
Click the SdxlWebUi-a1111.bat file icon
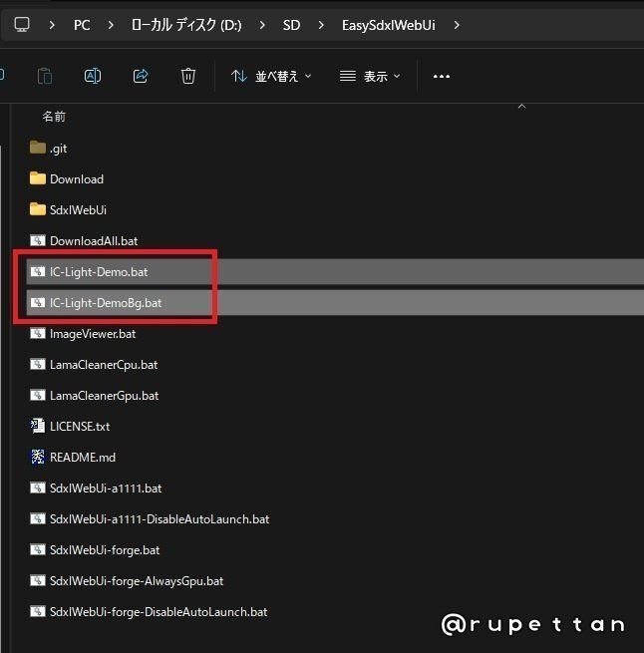pyautogui.click(x=38, y=488)
